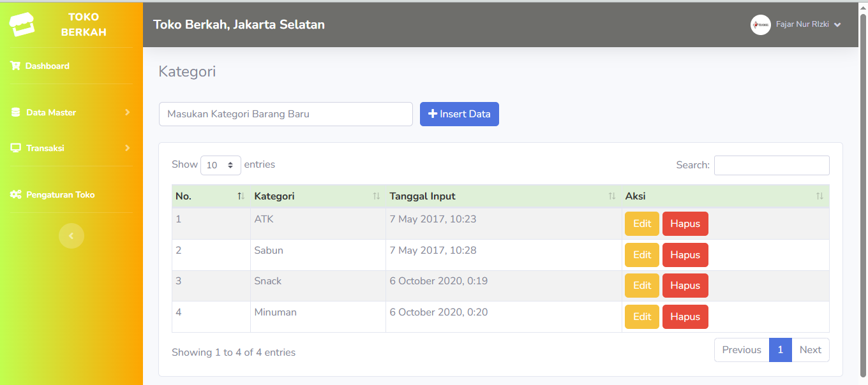Open the Dashboard menu item

point(47,66)
